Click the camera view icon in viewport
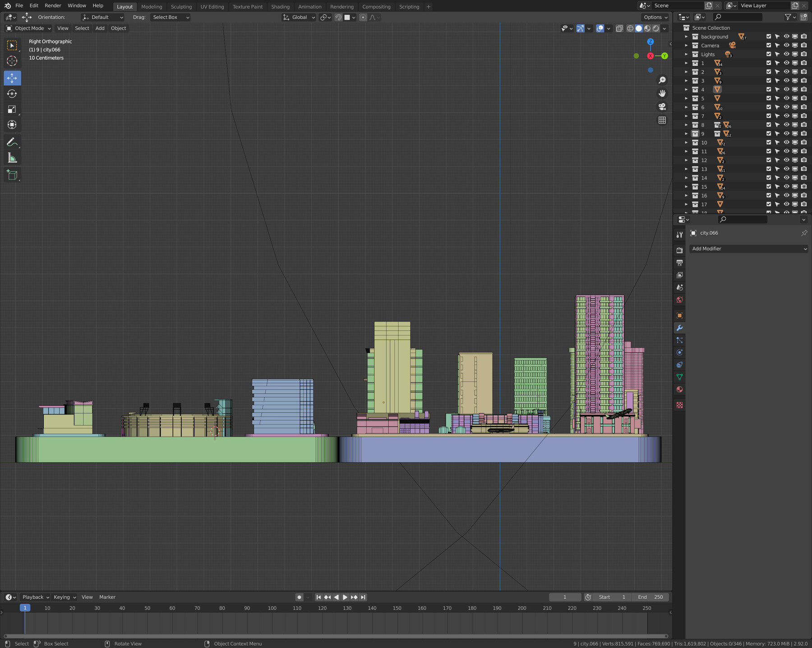Viewport: 812px width, 648px height. click(662, 107)
